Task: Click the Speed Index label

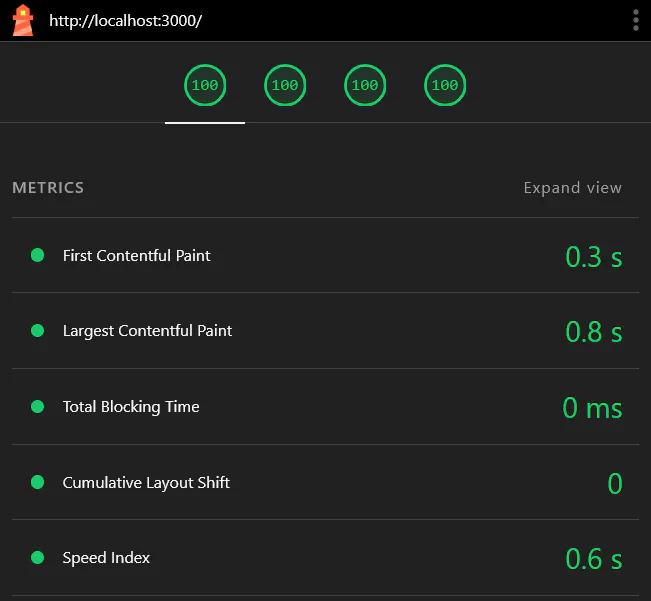Action: [x=106, y=558]
